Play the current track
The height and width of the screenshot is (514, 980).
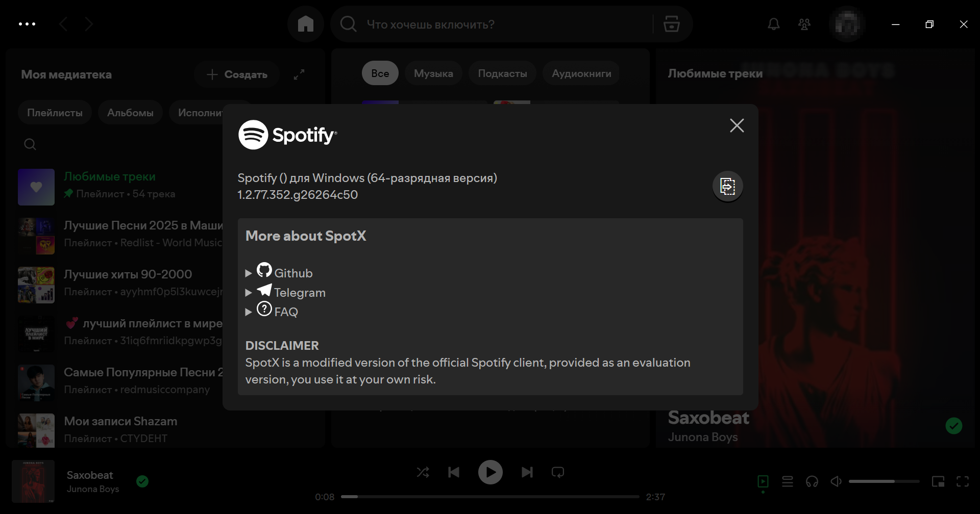click(490, 472)
